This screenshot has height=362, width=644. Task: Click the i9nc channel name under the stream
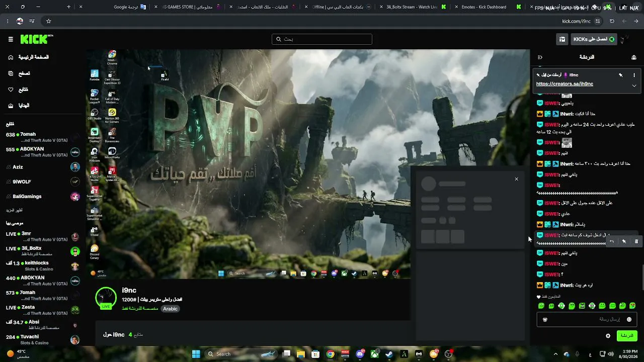pyautogui.click(x=129, y=290)
